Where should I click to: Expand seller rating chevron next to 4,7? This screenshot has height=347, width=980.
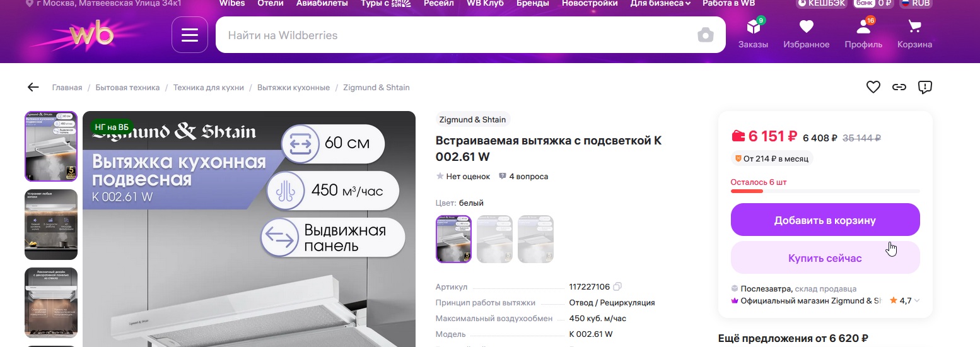pyautogui.click(x=917, y=301)
